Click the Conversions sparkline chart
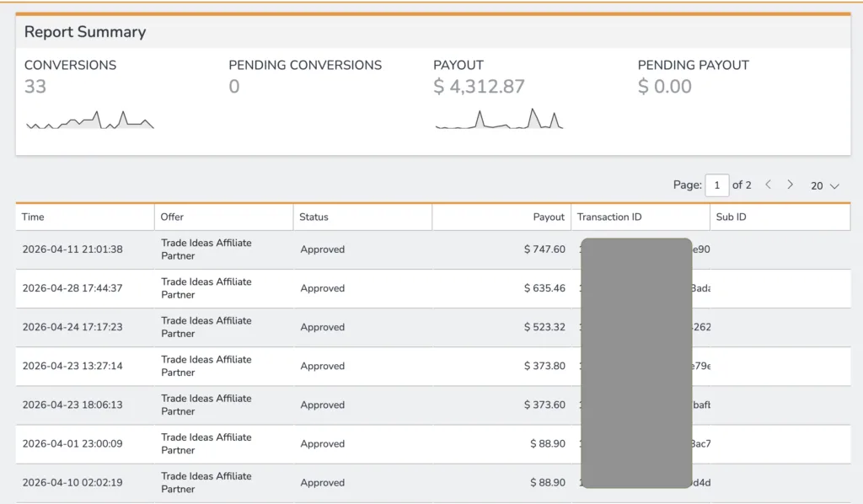This screenshot has width=863, height=504. 90,120
